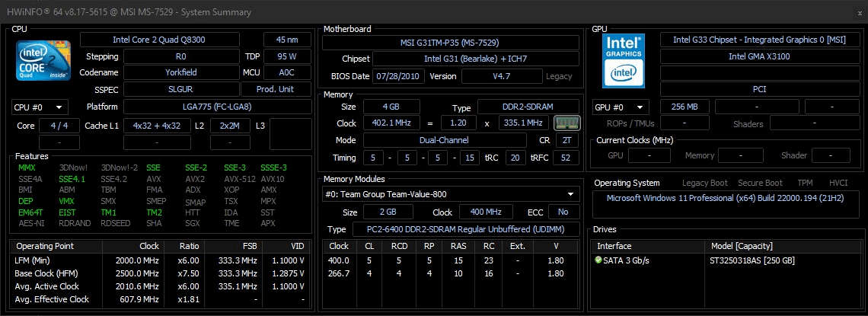
Task: Click the Operating Point column header
Action: click(x=44, y=246)
